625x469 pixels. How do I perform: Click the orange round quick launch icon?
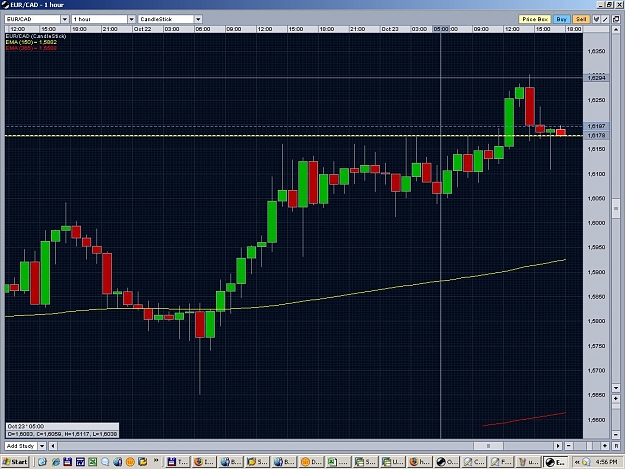(x=130, y=462)
